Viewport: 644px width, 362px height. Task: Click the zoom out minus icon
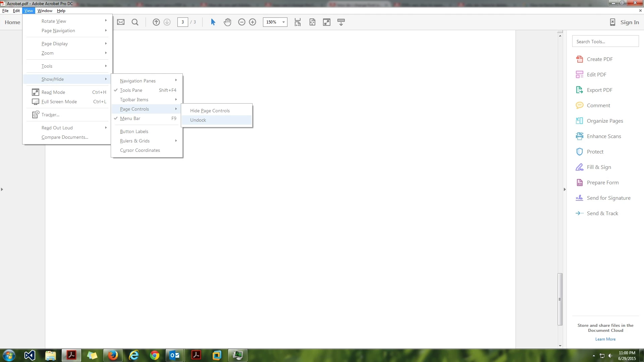pos(241,22)
